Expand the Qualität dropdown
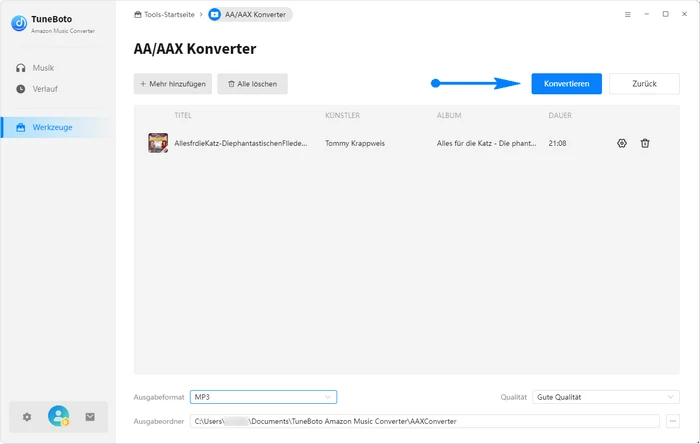The width and height of the screenshot is (700, 444). (606, 397)
